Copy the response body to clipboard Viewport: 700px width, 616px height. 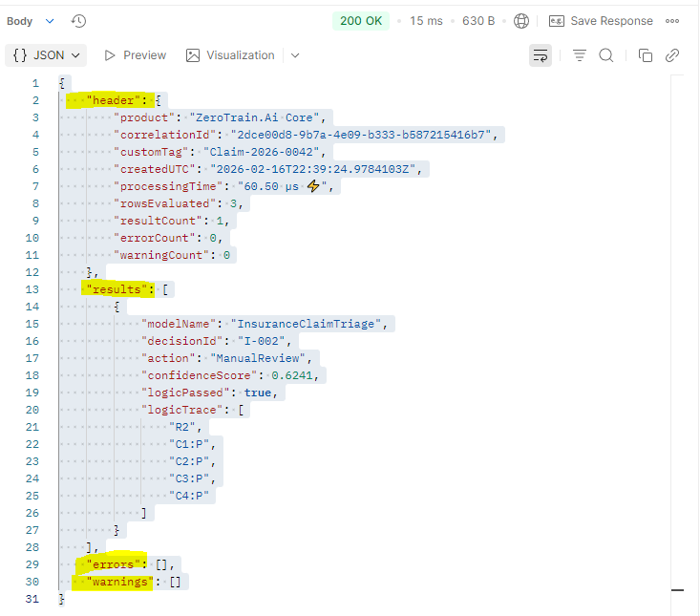point(645,55)
